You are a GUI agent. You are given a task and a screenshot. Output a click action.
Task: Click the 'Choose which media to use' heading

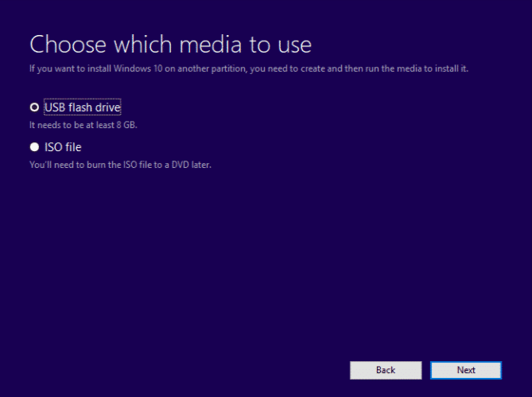[x=170, y=44]
